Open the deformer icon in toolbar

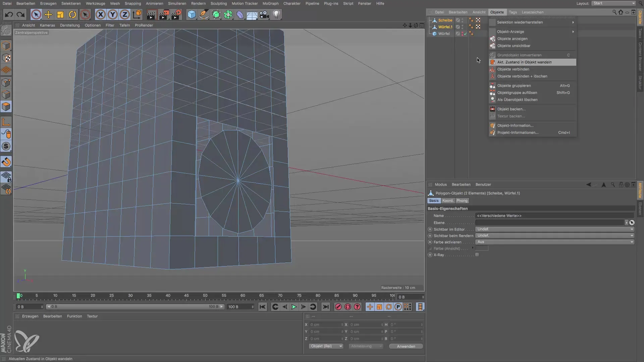[x=240, y=14]
